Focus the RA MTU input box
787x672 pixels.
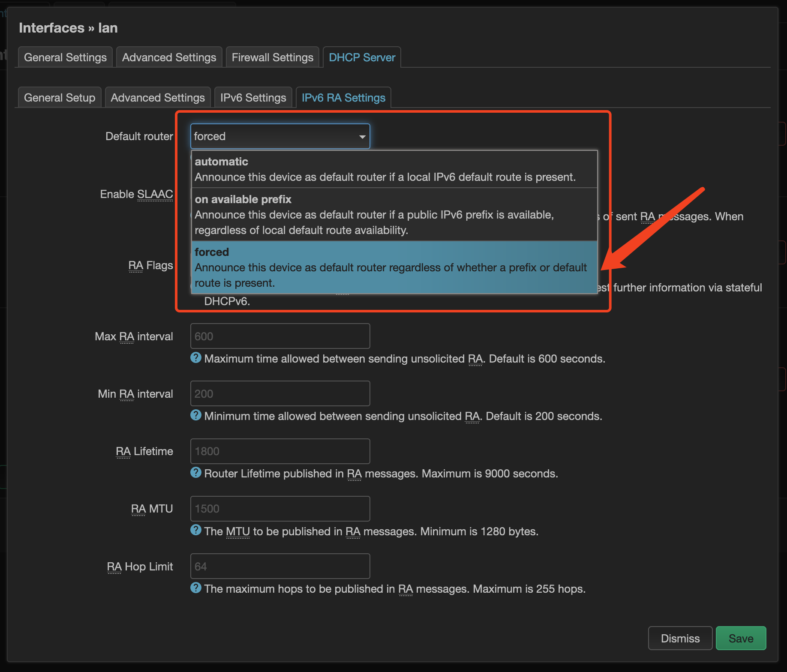[280, 509]
